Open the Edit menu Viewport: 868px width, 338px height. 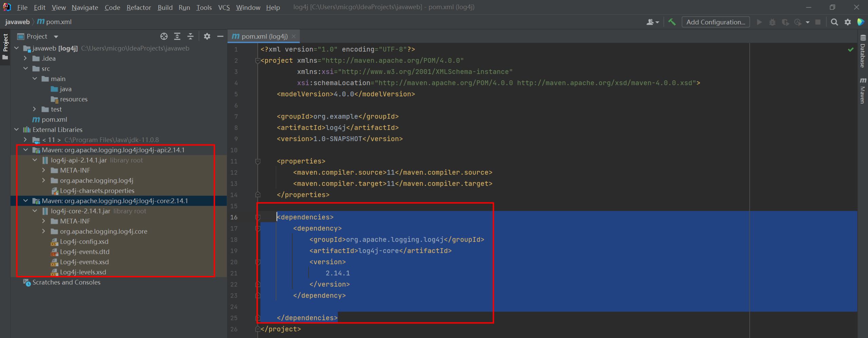[x=39, y=7]
